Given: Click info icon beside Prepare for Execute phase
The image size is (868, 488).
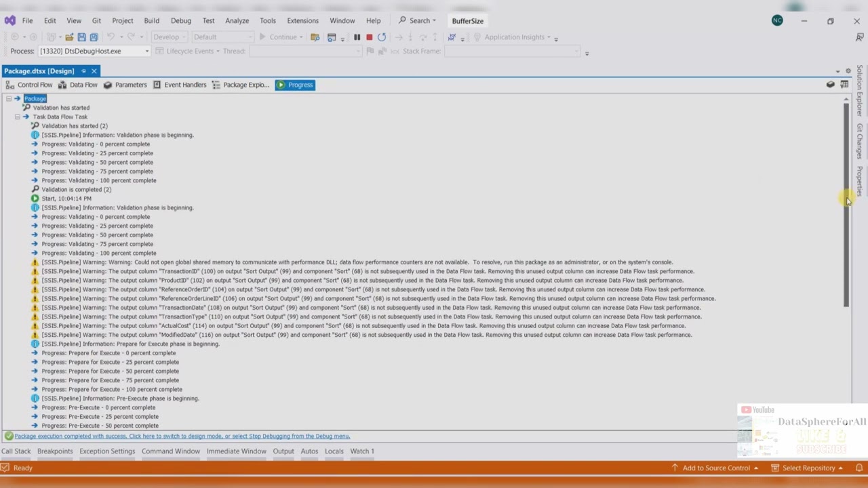Looking at the screenshot, I should [x=35, y=344].
